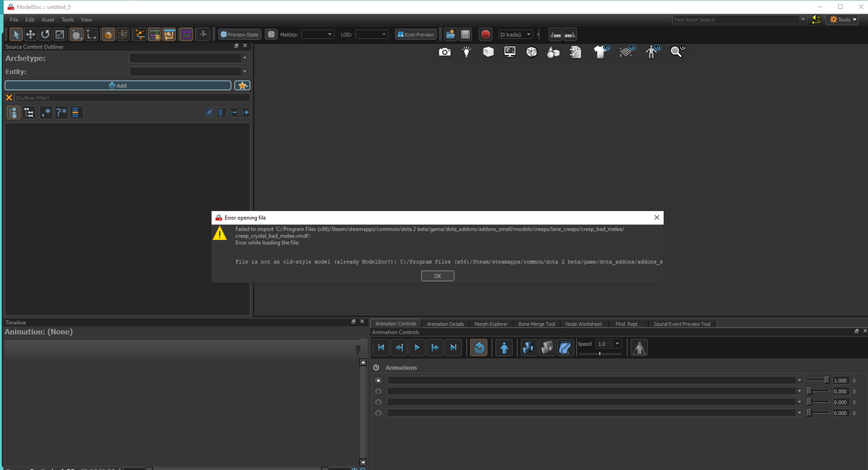
Task: Click the Add button in outliner
Action: coord(118,85)
